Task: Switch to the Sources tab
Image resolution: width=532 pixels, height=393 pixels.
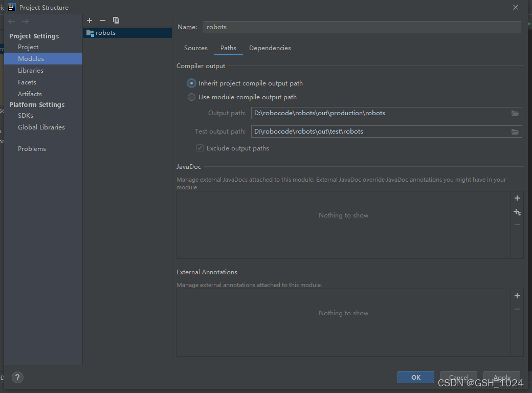Action: 196,48
